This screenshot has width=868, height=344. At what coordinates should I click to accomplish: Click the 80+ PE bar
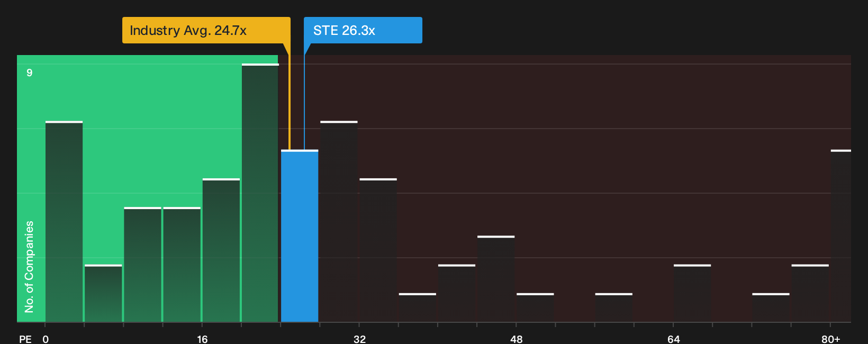[x=840, y=236]
